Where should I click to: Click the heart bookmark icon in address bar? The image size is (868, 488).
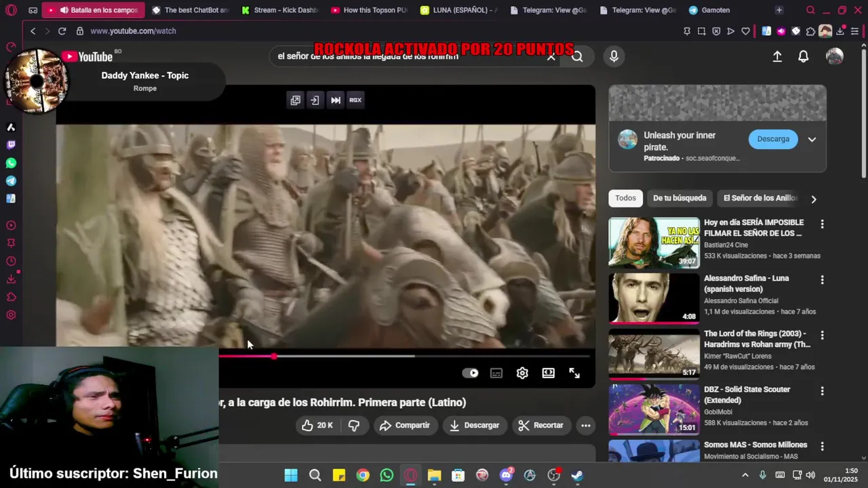click(x=745, y=31)
